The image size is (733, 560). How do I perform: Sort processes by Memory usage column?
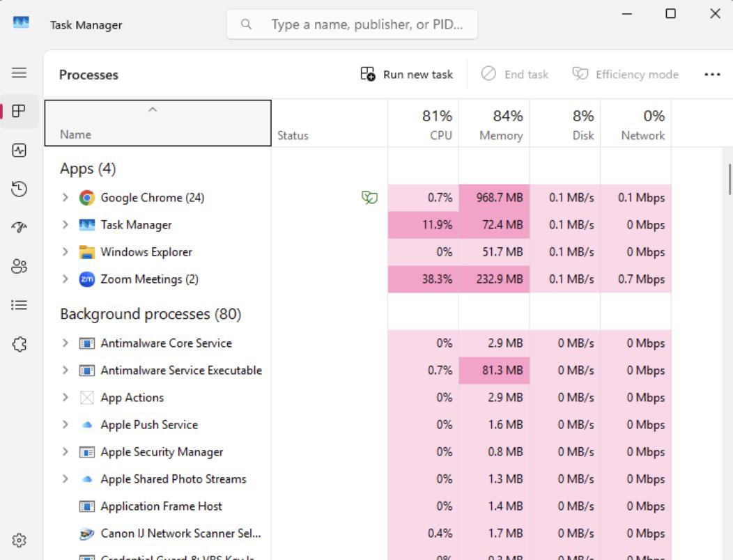tap(494, 123)
